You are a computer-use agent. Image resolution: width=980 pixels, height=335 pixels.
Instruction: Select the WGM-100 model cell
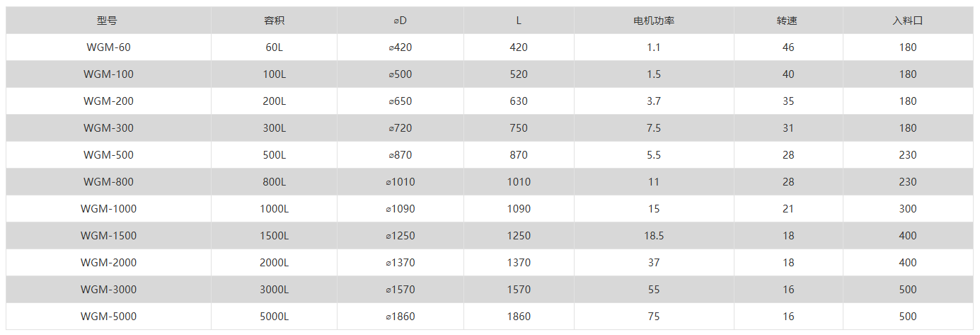108,74
